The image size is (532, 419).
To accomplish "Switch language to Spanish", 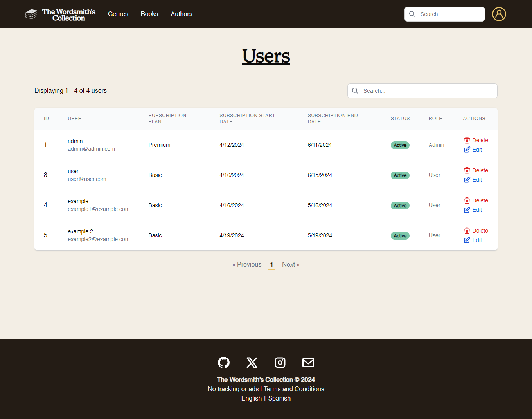I will coord(279,398).
